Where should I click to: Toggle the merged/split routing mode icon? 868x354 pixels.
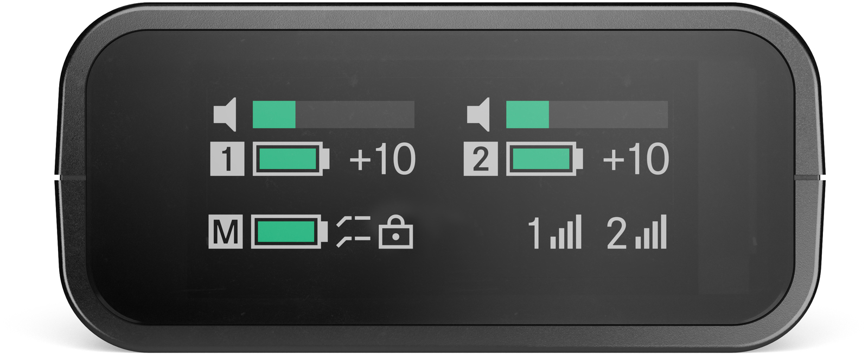coord(353,232)
